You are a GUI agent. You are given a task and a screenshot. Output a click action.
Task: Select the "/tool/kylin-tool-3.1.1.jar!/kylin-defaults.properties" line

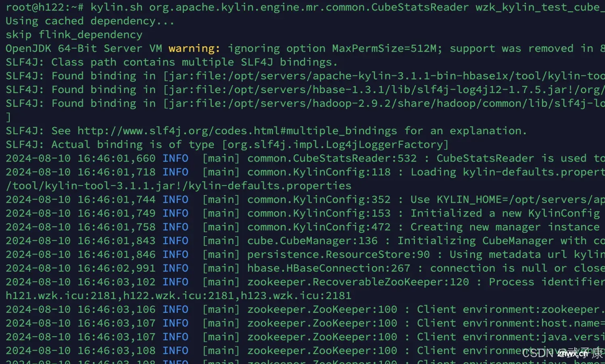point(178,186)
